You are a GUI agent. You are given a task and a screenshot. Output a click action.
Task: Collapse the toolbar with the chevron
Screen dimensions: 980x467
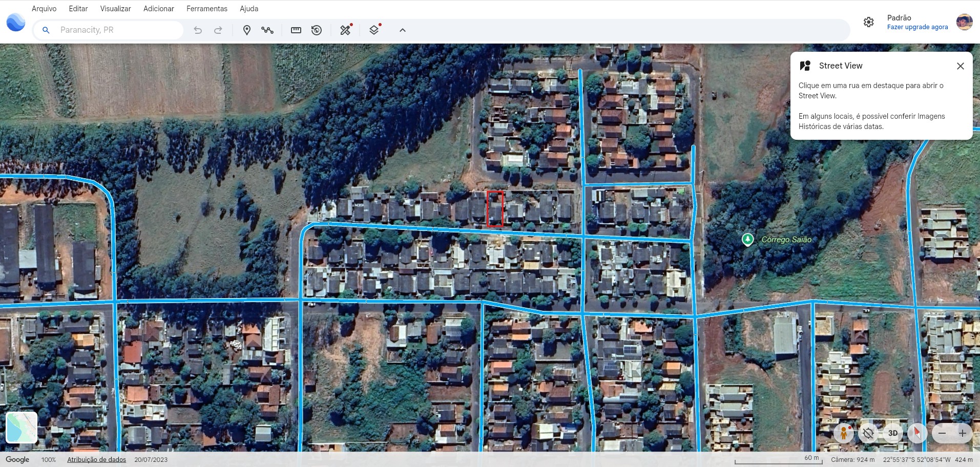pos(403,30)
